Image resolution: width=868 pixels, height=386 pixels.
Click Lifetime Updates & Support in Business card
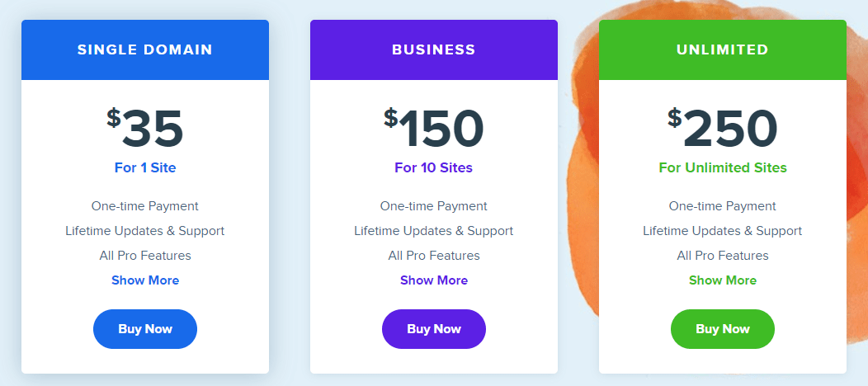coord(434,231)
